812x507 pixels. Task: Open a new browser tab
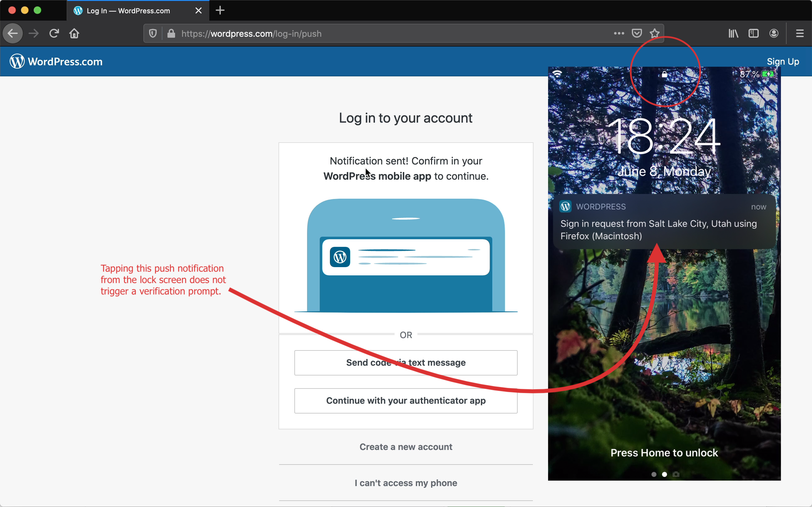point(220,10)
